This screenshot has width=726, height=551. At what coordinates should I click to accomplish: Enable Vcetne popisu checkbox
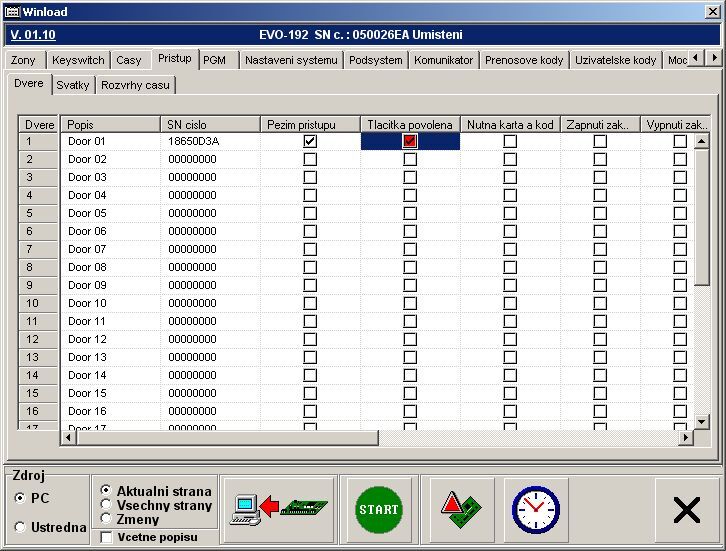(107, 537)
